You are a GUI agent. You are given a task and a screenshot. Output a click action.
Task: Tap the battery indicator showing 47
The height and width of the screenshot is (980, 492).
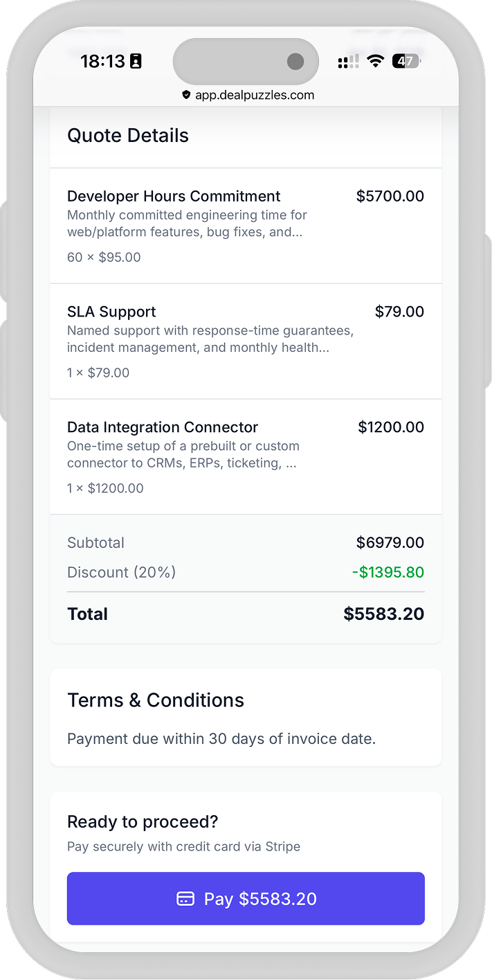[x=406, y=61]
